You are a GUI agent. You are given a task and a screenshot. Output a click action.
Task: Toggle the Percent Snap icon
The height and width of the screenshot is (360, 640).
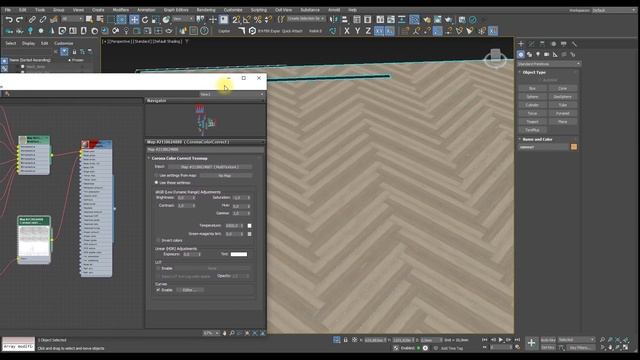258,20
